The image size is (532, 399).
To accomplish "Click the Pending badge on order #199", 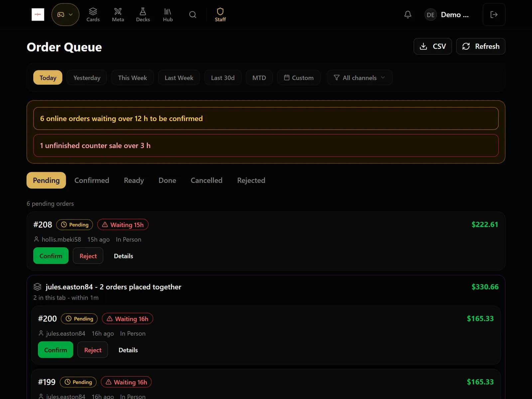I will pyautogui.click(x=78, y=382).
